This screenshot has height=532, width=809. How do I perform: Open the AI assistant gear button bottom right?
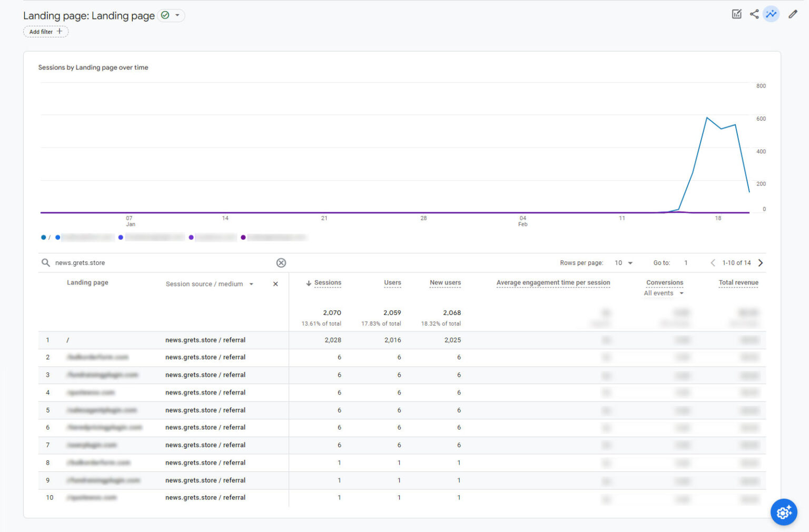coord(784,512)
